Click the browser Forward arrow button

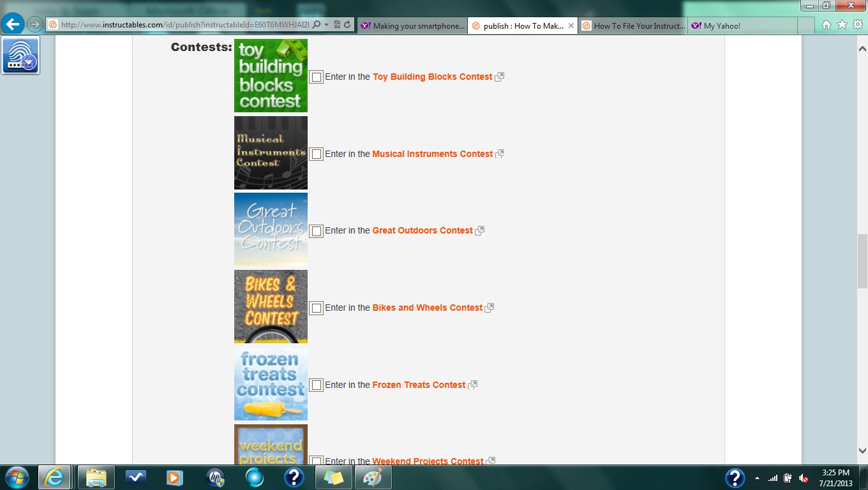[x=34, y=25]
